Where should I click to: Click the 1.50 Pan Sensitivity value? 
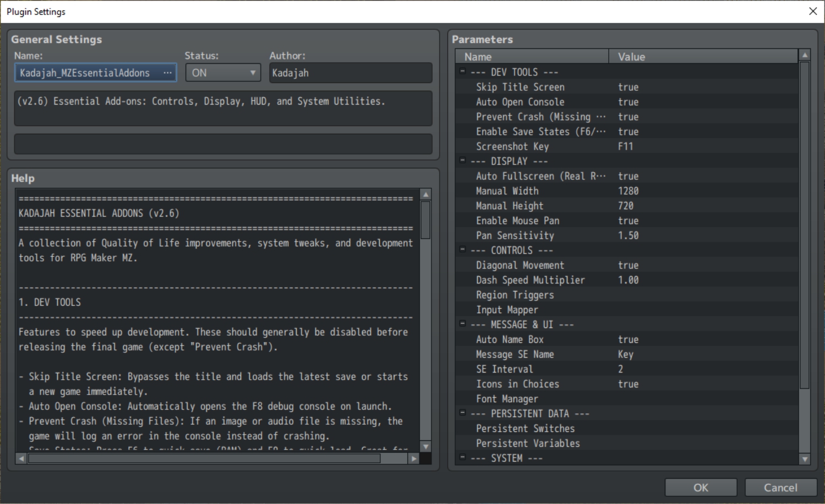pos(628,235)
